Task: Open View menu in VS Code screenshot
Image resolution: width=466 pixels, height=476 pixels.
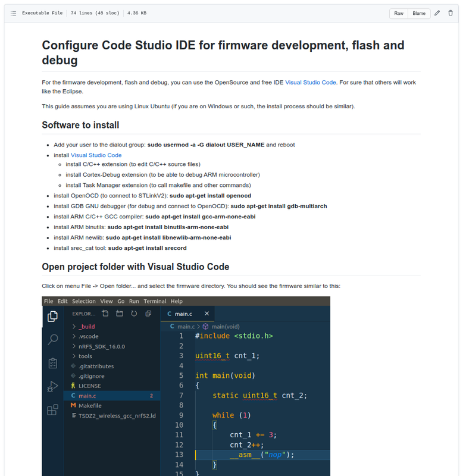Action: click(107, 301)
